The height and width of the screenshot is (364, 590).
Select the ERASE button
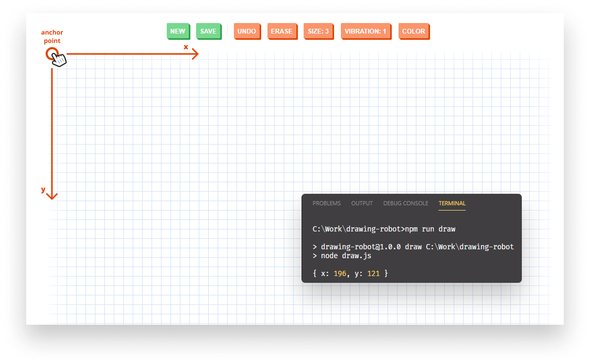click(282, 31)
